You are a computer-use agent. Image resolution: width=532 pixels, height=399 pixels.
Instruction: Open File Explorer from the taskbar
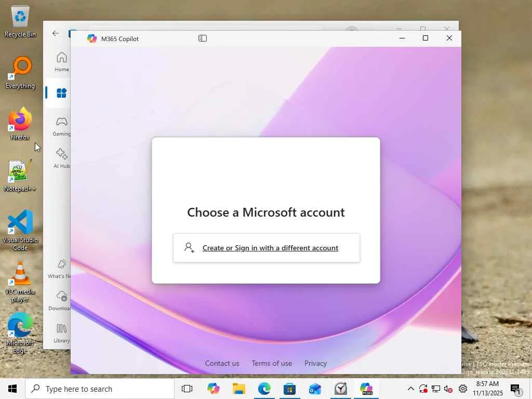[x=239, y=389]
